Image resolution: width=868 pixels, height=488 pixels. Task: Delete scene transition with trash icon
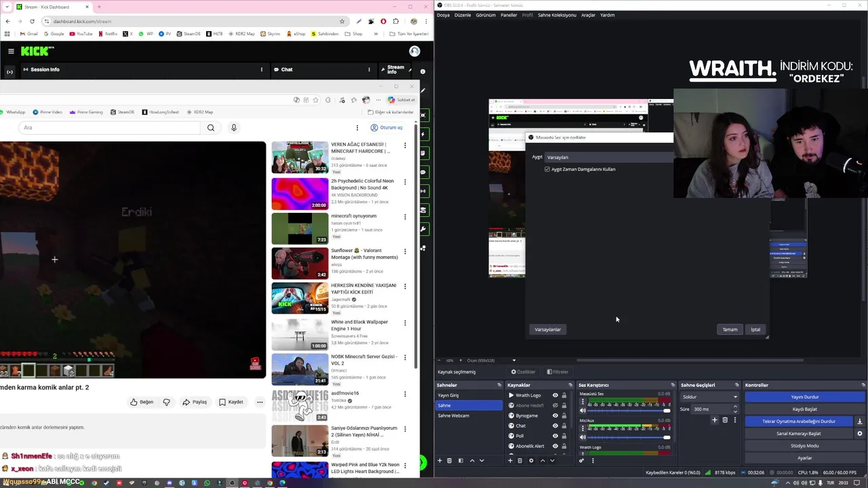724,420
